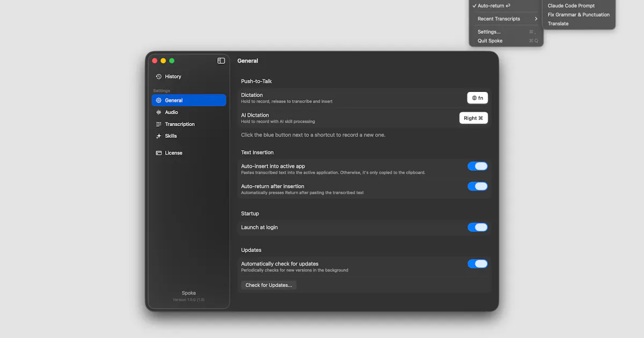
Task: Select Fix Grammar & Punctuation skill
Action: pos(579,14)
